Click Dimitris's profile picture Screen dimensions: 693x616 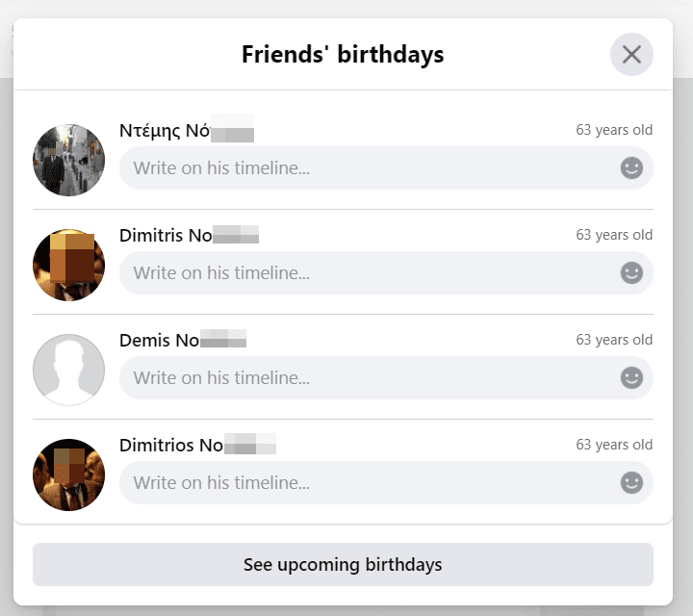tap(69, 265)
